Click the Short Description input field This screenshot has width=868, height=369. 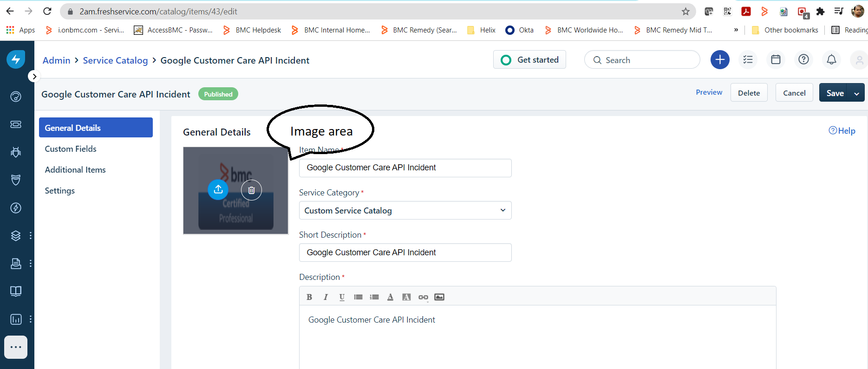coord(405,252)
